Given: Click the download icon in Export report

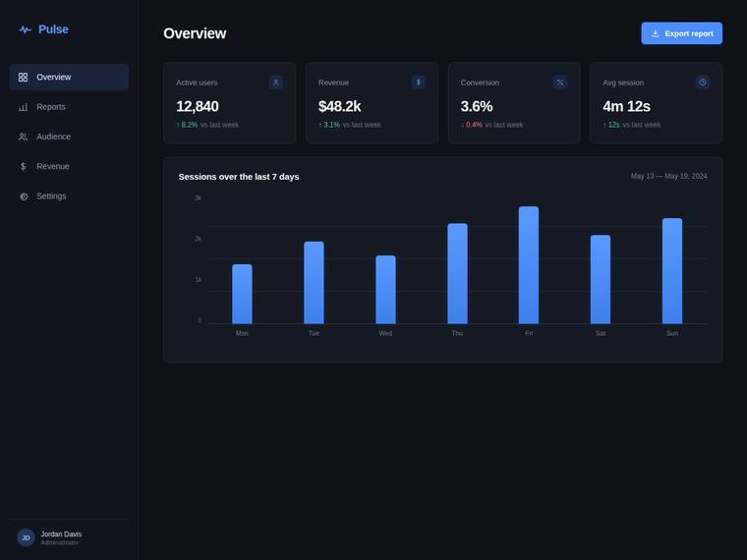Looking at the screenshot, I should (x=656, y=33).
